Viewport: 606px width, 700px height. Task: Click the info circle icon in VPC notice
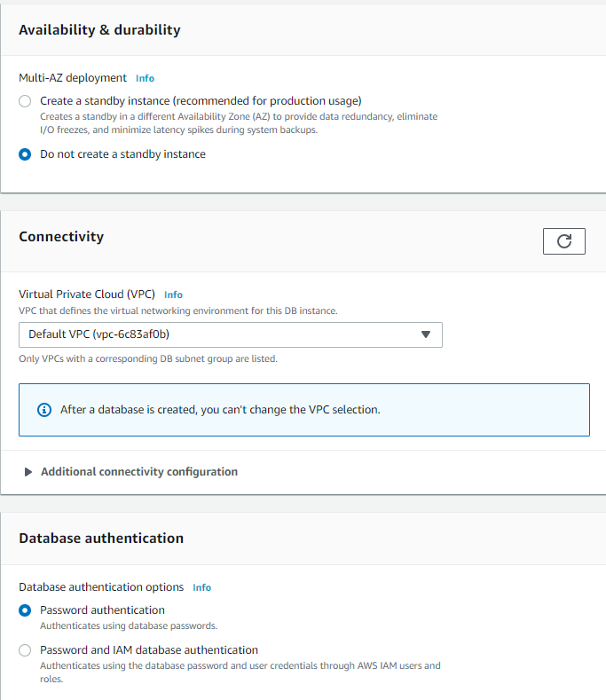(x=43, y=409)
